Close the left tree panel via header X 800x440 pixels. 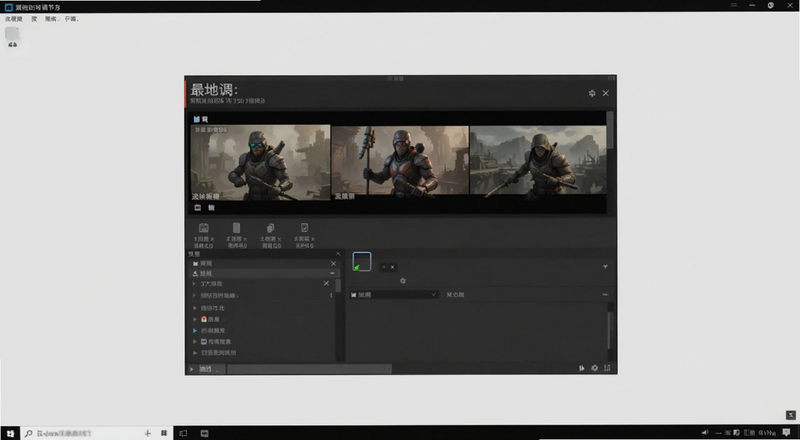[338, 254]
